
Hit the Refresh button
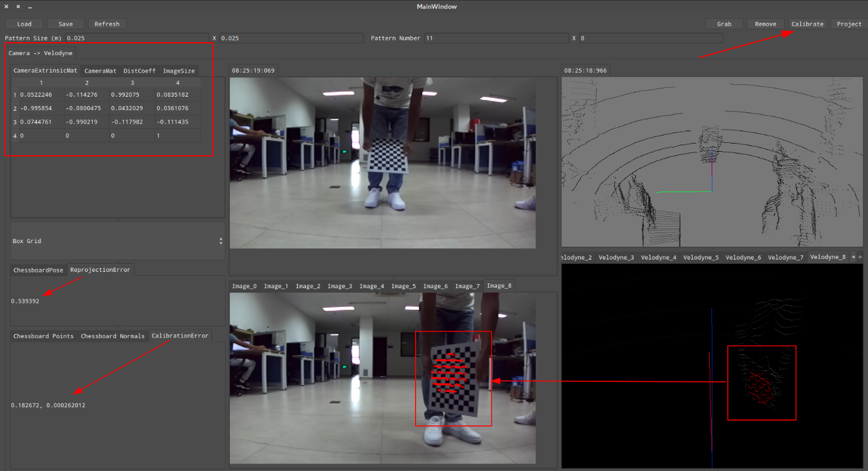coord(107,24)
